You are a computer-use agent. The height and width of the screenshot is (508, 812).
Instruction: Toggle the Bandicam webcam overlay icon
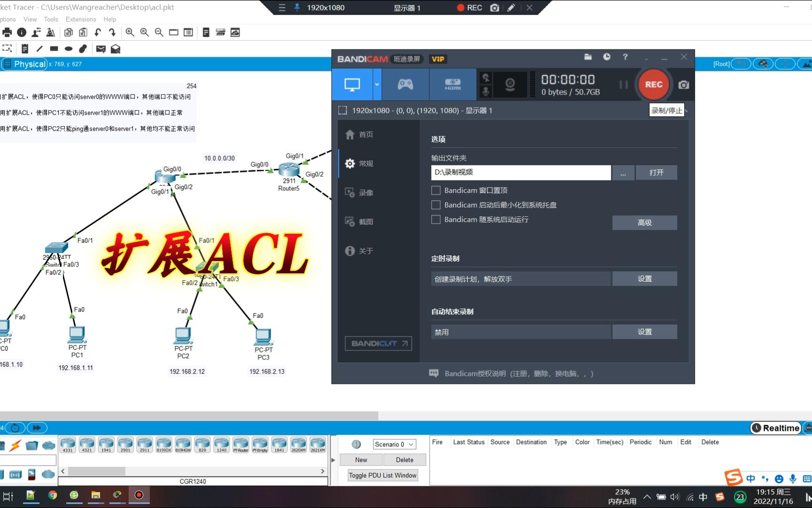pos(510,85)
